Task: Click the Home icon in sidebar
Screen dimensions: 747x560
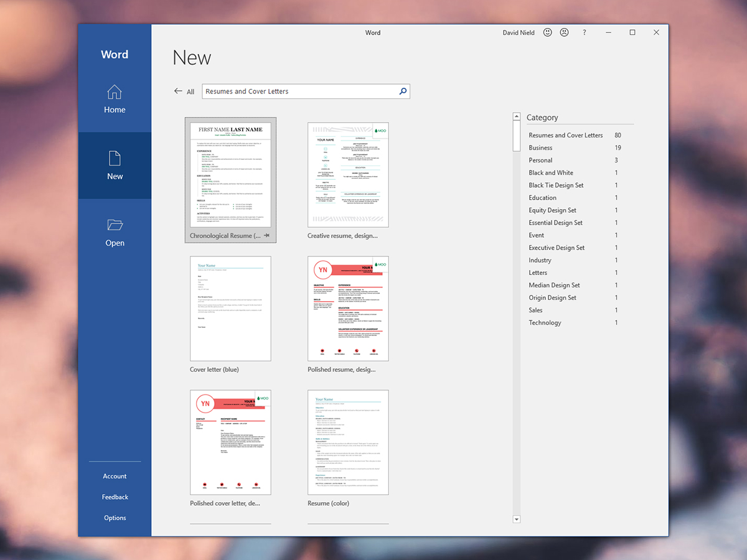Action: 115,93
